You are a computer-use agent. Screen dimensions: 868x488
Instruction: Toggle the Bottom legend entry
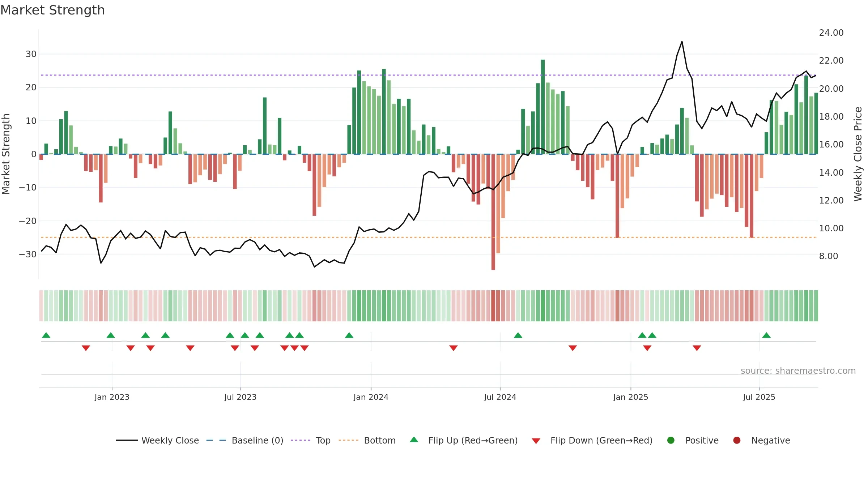367,440
